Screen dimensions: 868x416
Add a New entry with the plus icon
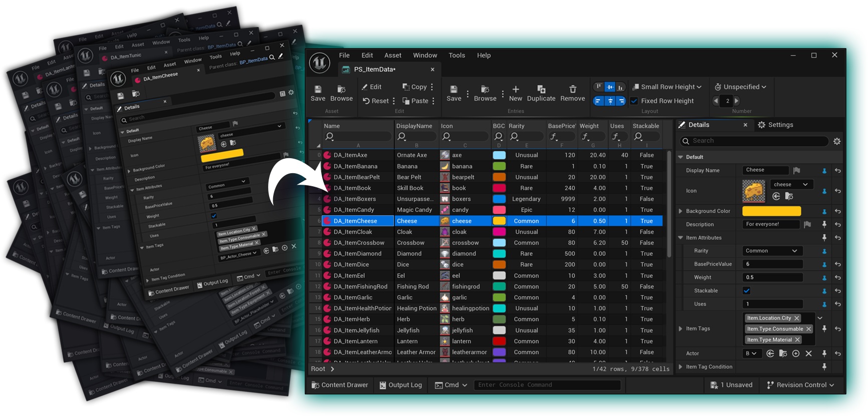515,90
